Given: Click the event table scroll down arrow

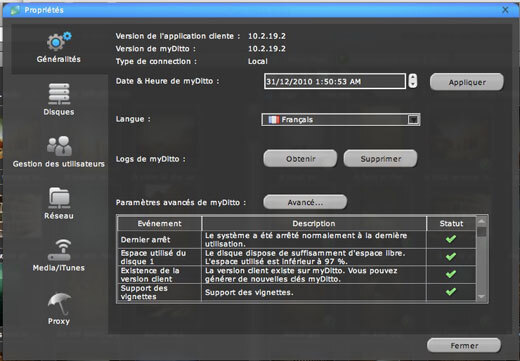Looking at the screenshot, I should pos(482,296).
